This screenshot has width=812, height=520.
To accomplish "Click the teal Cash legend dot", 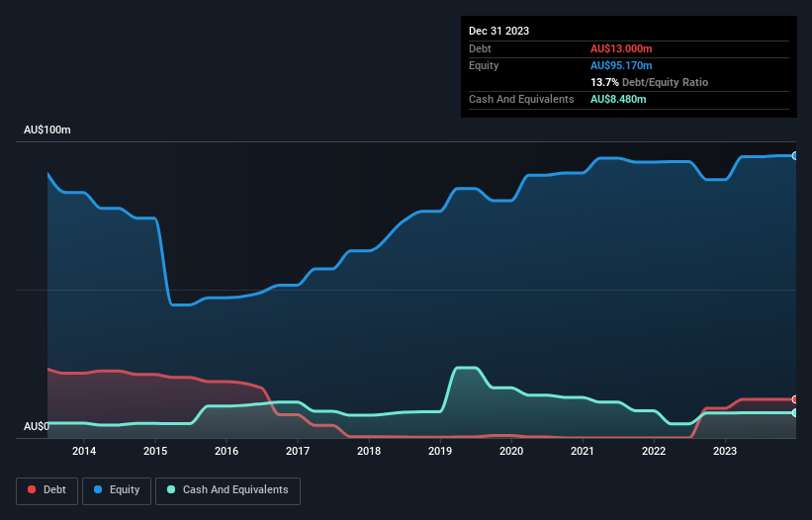I will click(x=171, y=489).
